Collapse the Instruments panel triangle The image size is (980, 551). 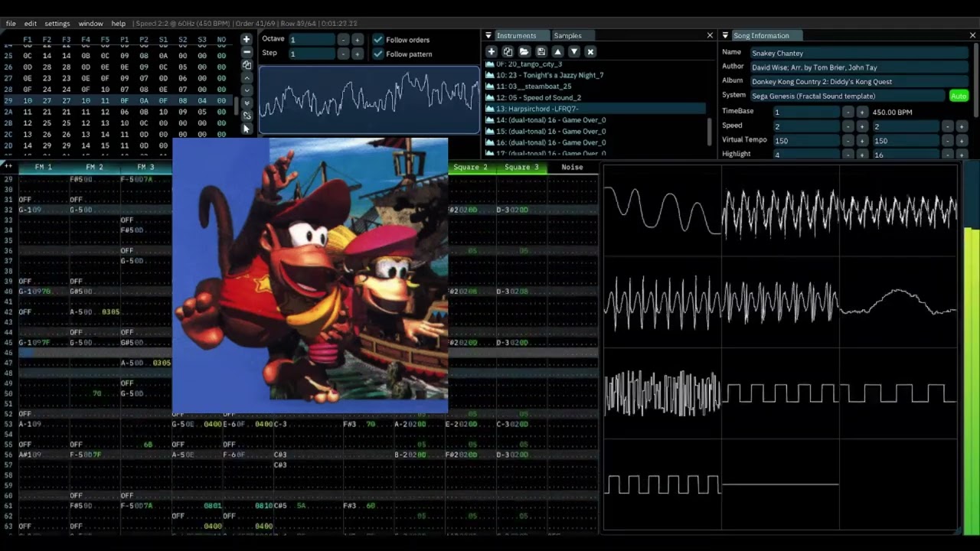[488, 35]
